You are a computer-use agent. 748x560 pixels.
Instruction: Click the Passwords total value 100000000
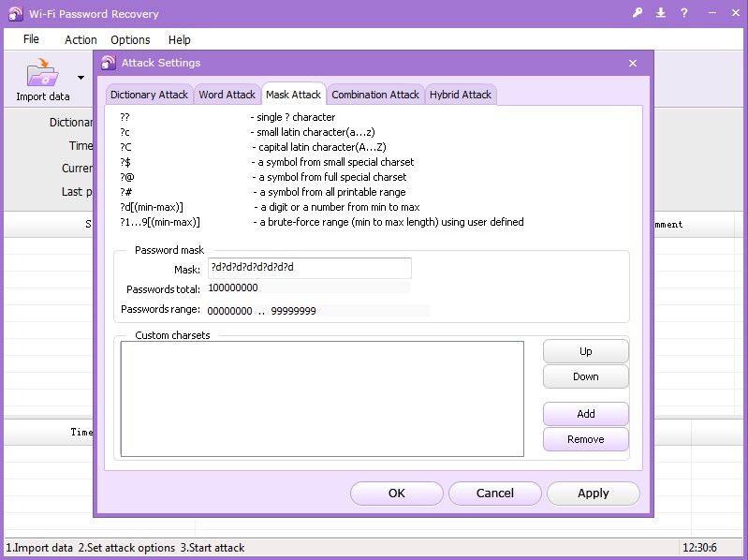pyautogui.click(x=233, y=287)
